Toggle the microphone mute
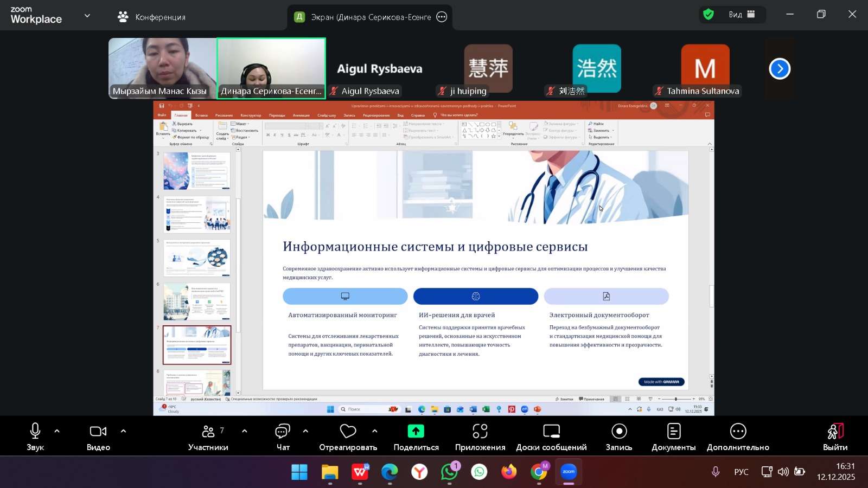The height and width of the screenshot is (488, 868). pyautogui.click(x=35, y=436)
